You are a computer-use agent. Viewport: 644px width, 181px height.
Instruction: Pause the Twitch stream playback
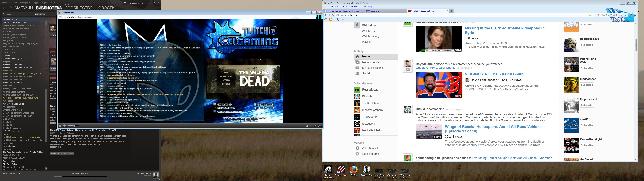tap(60, 126)
